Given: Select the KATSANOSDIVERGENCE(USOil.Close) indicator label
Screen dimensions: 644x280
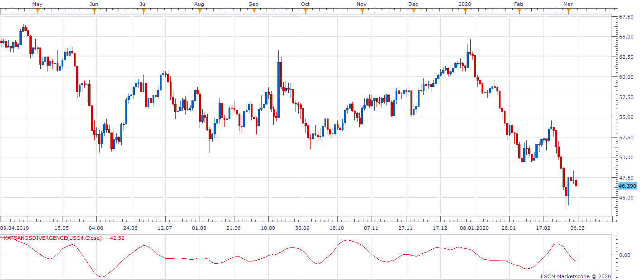Looking at the screenshot, I should [64, 238].
